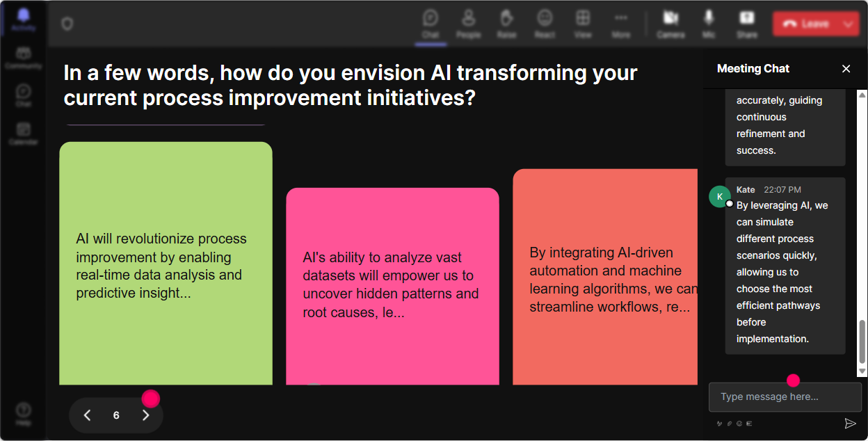Insert a GIF in chat composer

click(749, 424)
